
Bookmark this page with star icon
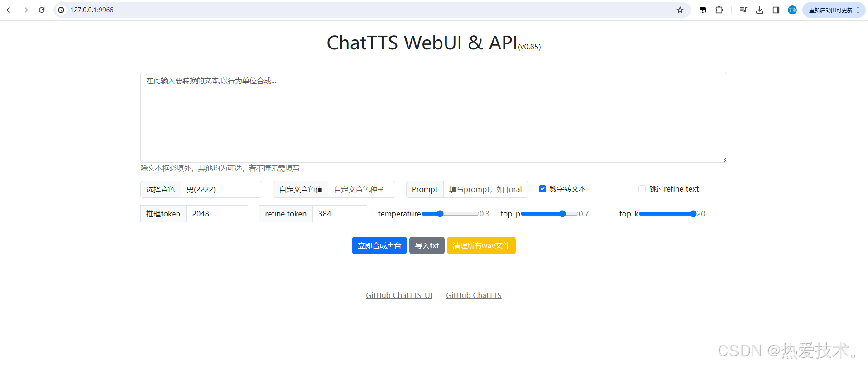pos(680,10)
